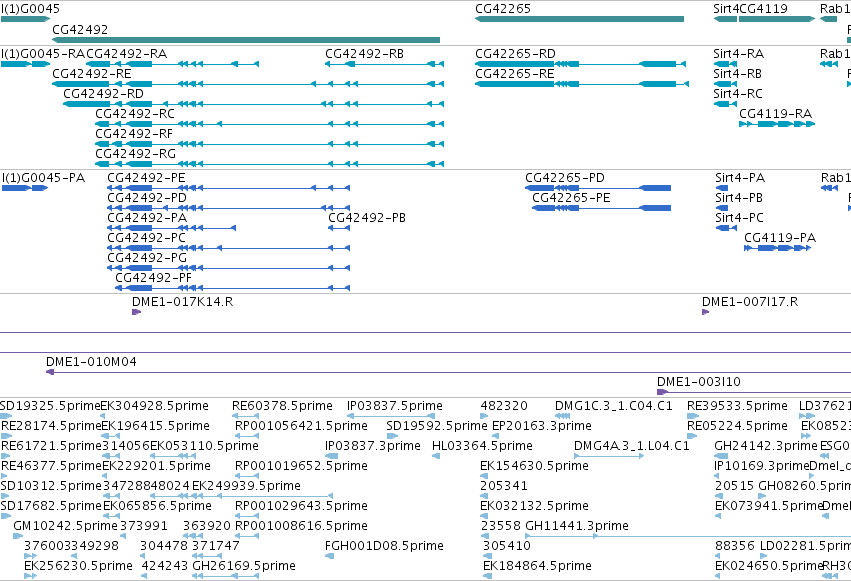Viewport: 851px width, 581px height.
Task: Open EST RP001019652.5prime
Action: [x=246, y=476]
